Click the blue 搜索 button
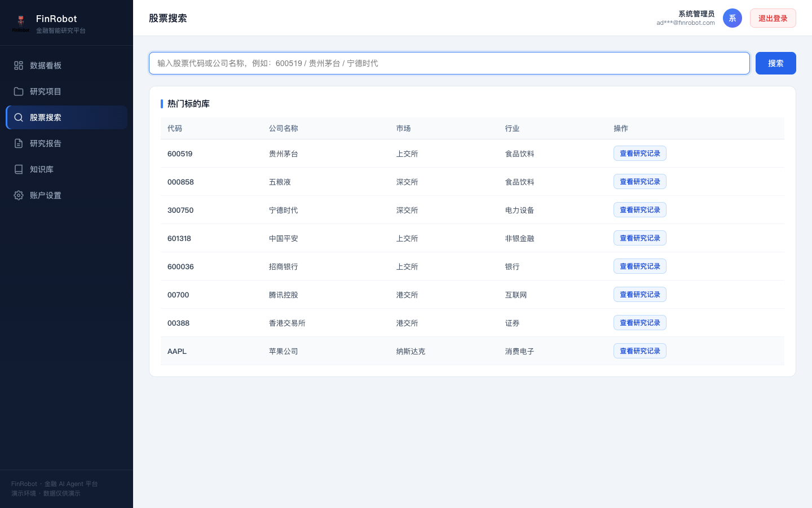This screenshot has width=812, height=508. point(776,63)
